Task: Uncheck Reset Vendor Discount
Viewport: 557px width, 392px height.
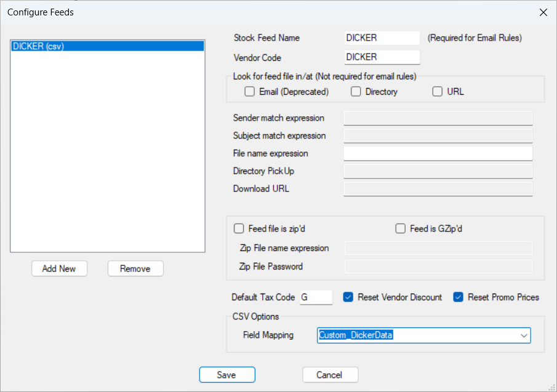Action: (x=348, y=297)
